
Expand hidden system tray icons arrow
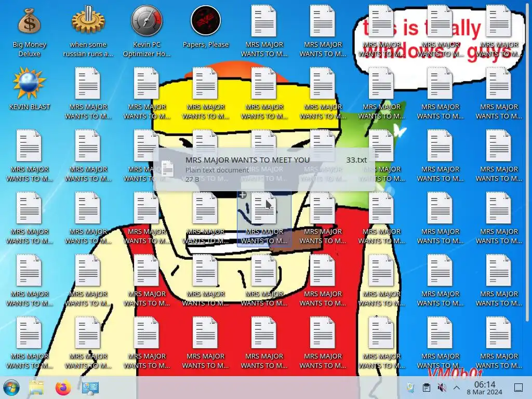[x=457, y=388]
